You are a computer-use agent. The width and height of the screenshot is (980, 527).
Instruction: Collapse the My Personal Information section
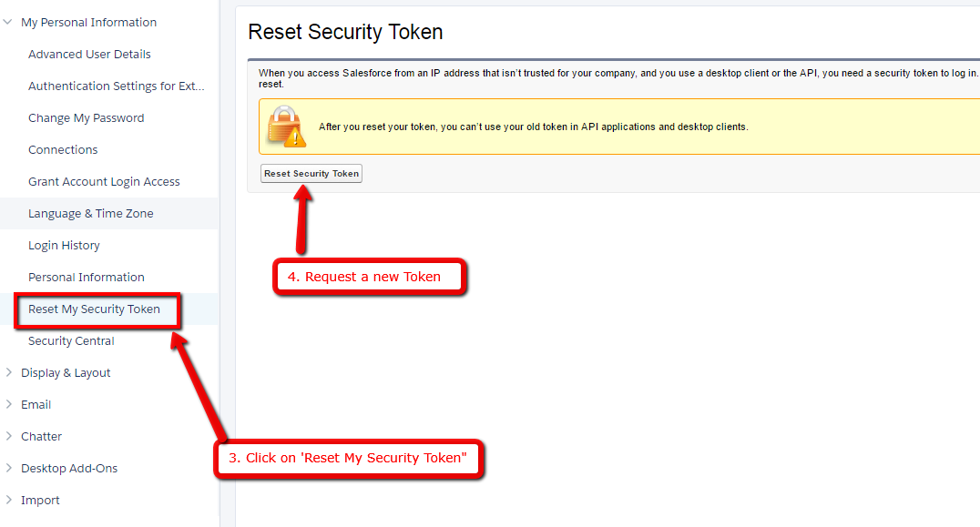(x=8, y=22)
